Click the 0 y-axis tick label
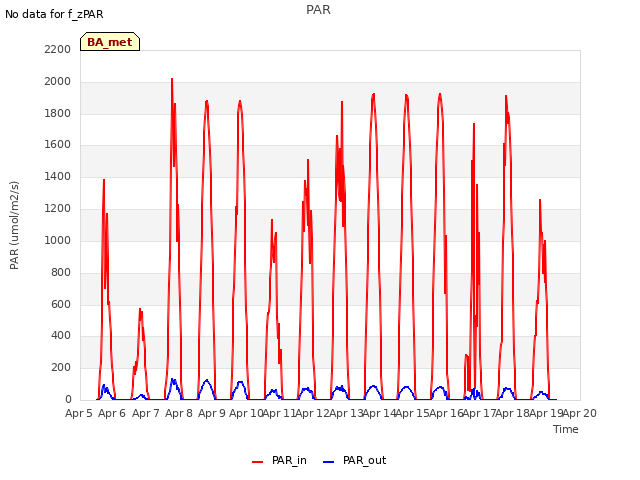640x480 pixels. click(68, 399)
